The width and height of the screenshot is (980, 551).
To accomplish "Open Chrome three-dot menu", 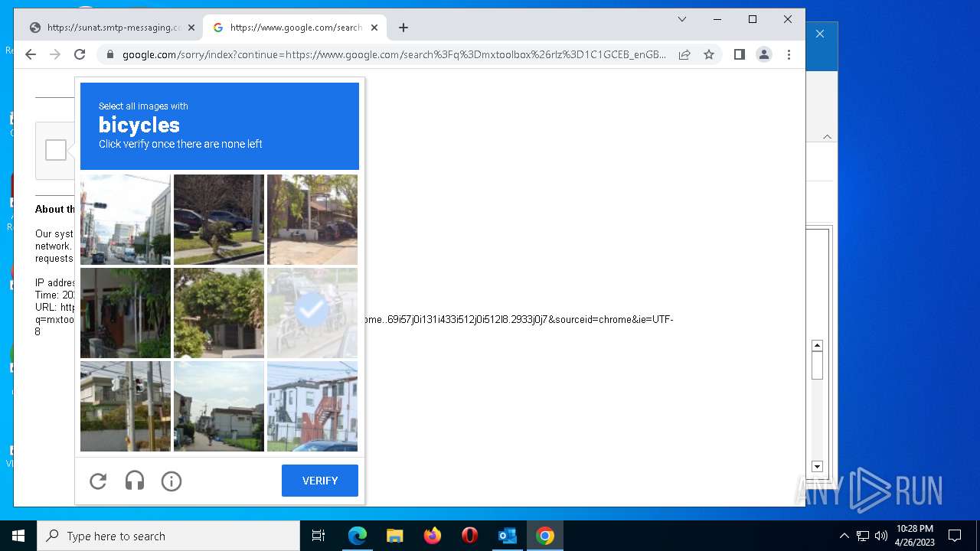I will tap(789, 54).
